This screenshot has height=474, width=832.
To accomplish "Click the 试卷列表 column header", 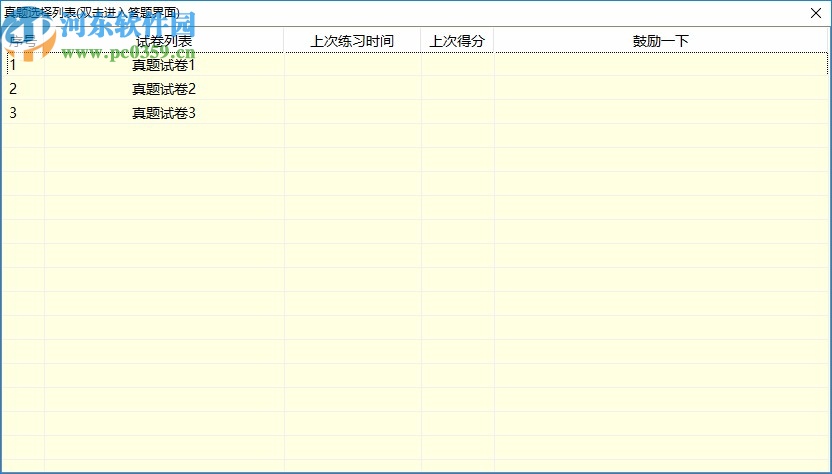I will tap(164, 41).
